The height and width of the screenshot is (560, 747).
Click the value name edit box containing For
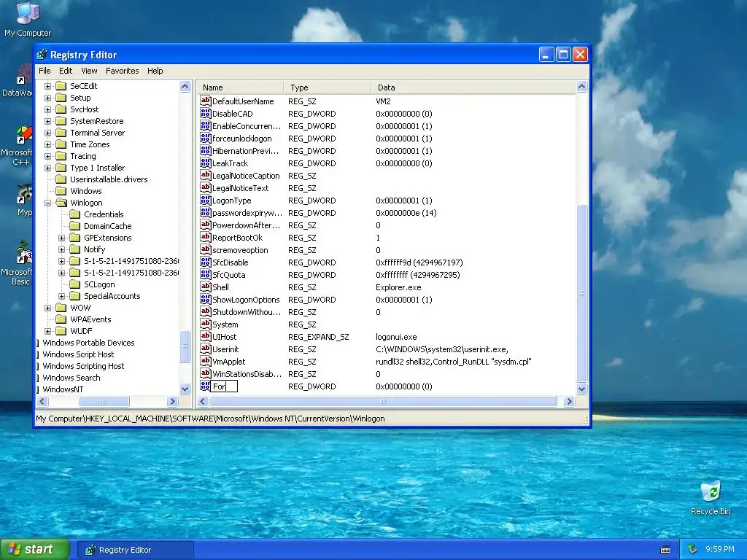(x=225, y=386)
